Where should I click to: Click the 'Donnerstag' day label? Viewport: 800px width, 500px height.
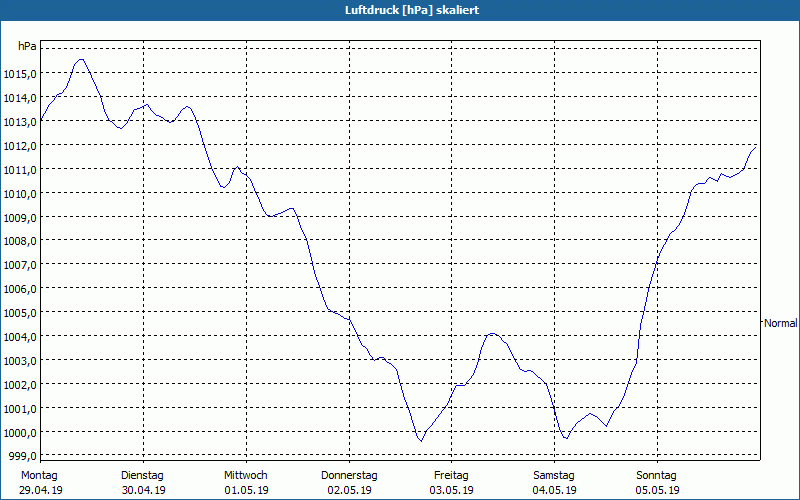click(x=349, y=476)
